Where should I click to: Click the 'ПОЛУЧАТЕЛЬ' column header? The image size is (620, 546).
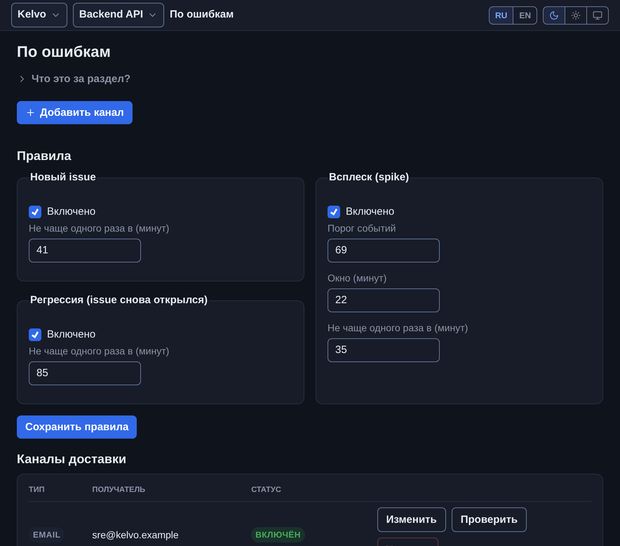[x=119, y=489]
